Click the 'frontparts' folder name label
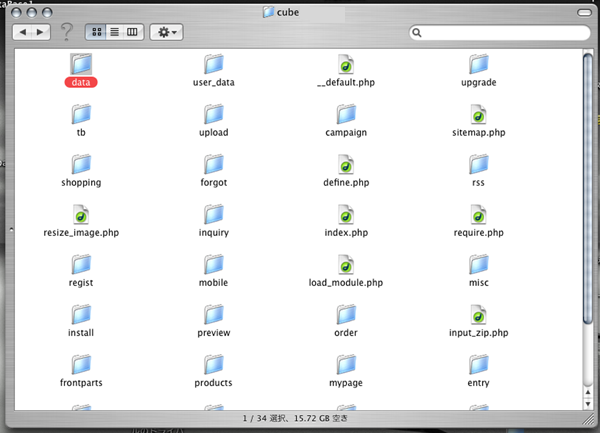 click(81, 383)
